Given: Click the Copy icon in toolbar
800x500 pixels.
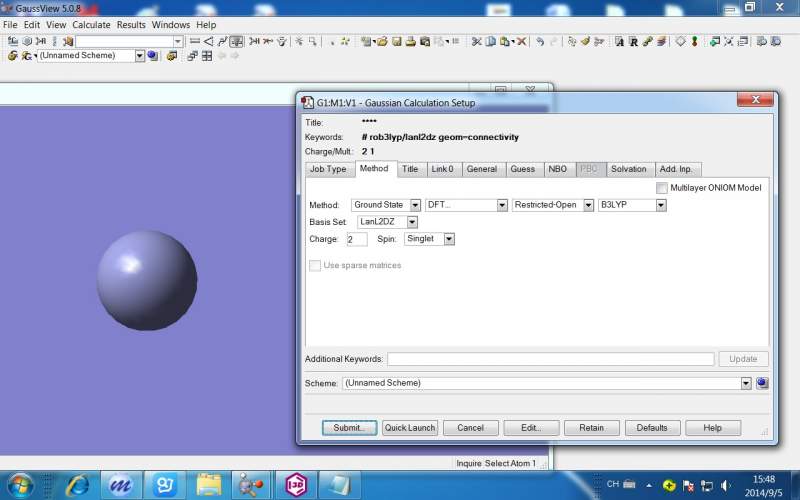Looking at the screenshot, I should (490, 41).
